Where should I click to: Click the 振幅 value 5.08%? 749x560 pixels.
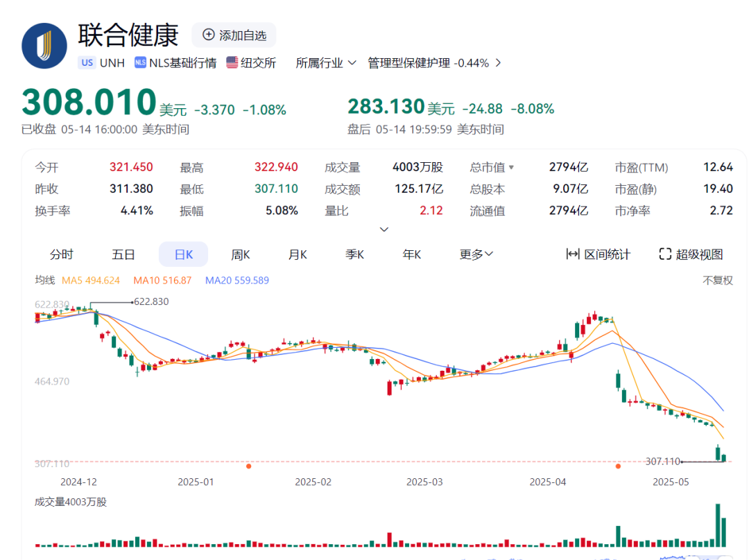tap(282, 211)
